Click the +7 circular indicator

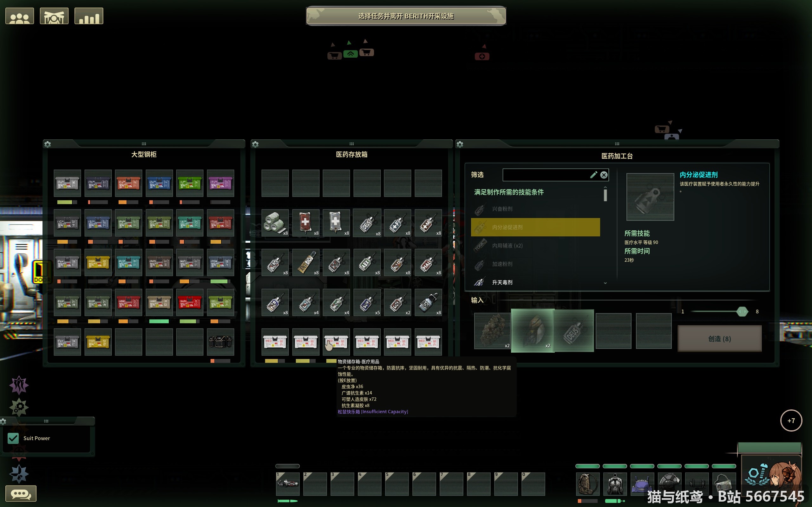(x=791, y=420)
